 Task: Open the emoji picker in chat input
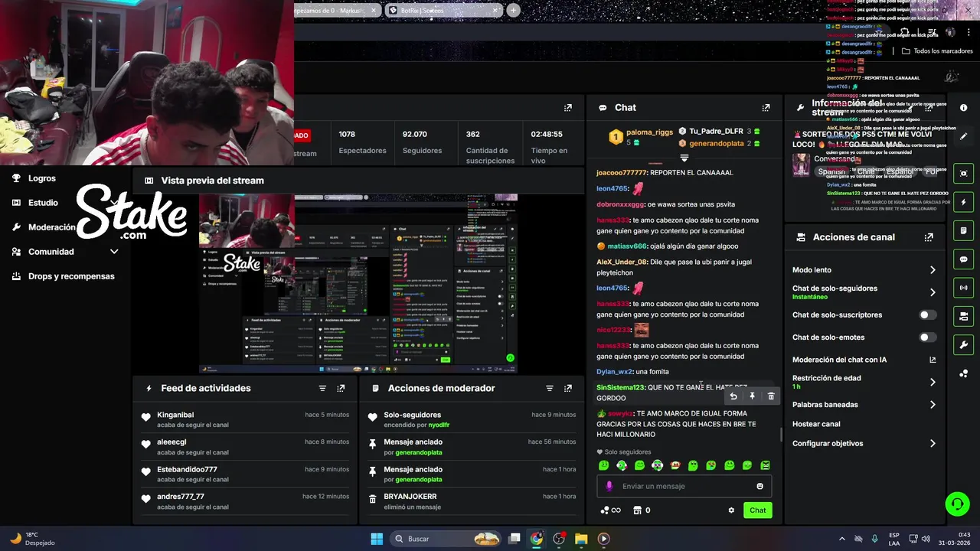(x=759, y=487)
